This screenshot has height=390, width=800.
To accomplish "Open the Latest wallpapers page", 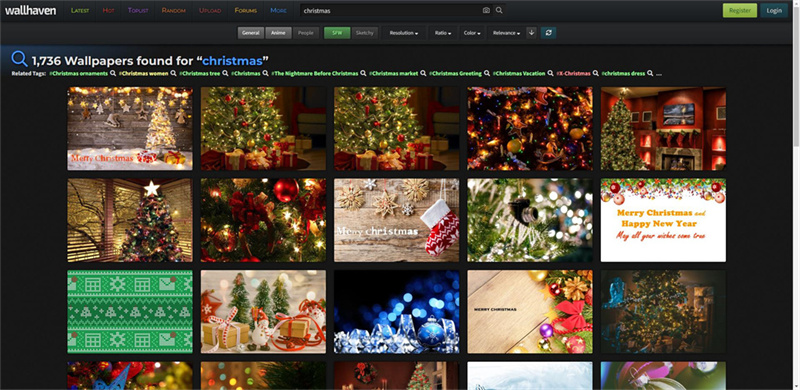I will [x=80, y=10].
